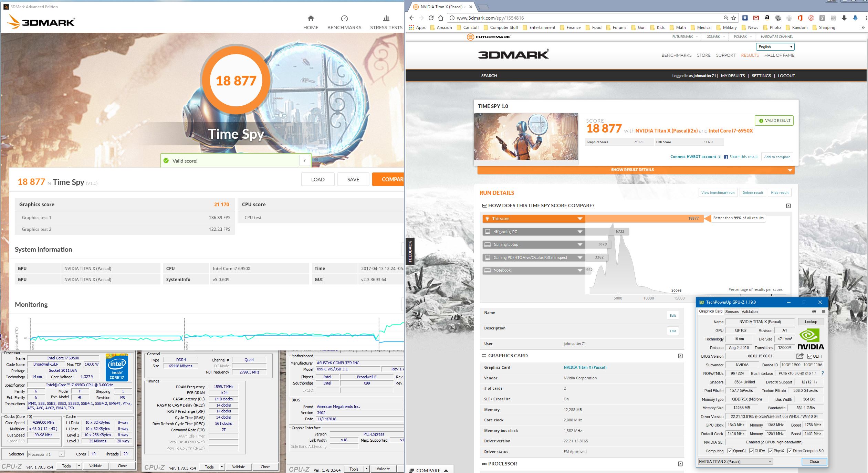The width and height of the screenshot is (868, 473).
Task: Expand the 4K gaming PC comparison dropdown
Action: (580, 232)
